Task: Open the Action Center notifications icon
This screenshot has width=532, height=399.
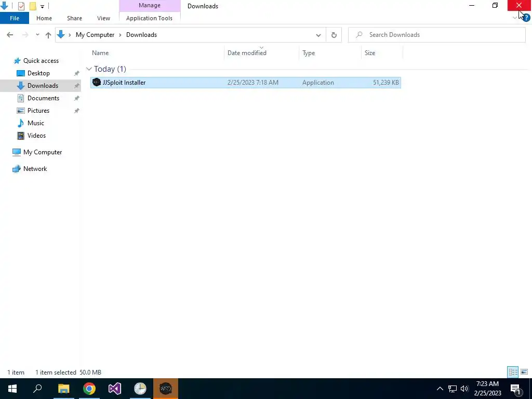Action: [515, 389]
